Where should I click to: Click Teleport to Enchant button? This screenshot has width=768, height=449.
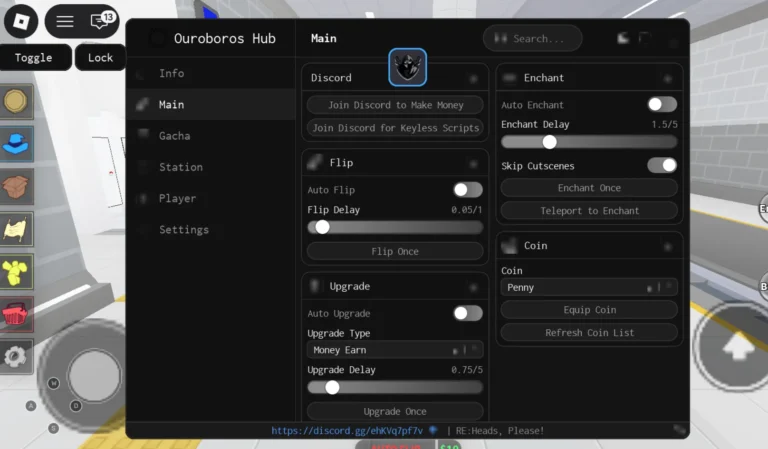[589, 211]
